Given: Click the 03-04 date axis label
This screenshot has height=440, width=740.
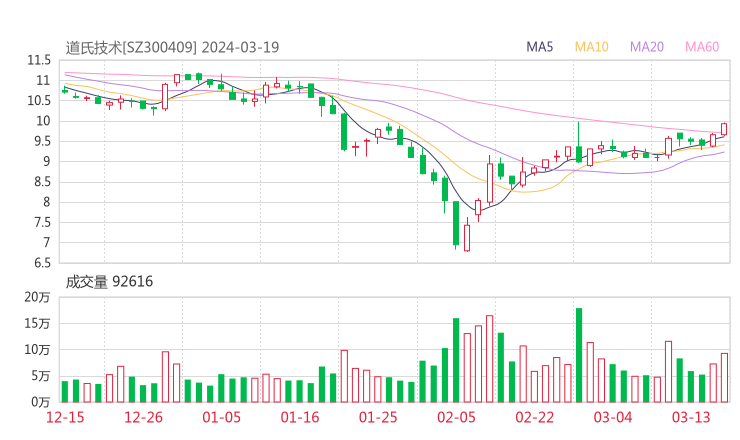Looking at the screenshot, I should coord(613,417).
